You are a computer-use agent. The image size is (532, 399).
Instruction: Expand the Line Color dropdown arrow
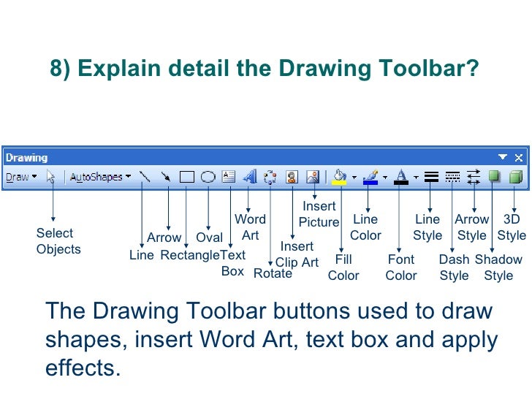(x=385, y=177)
